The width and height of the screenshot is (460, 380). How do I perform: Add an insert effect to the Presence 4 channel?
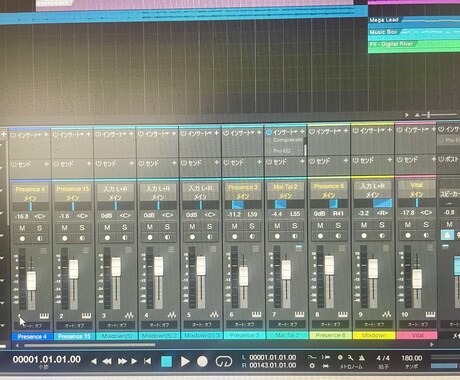pos(46,135)
